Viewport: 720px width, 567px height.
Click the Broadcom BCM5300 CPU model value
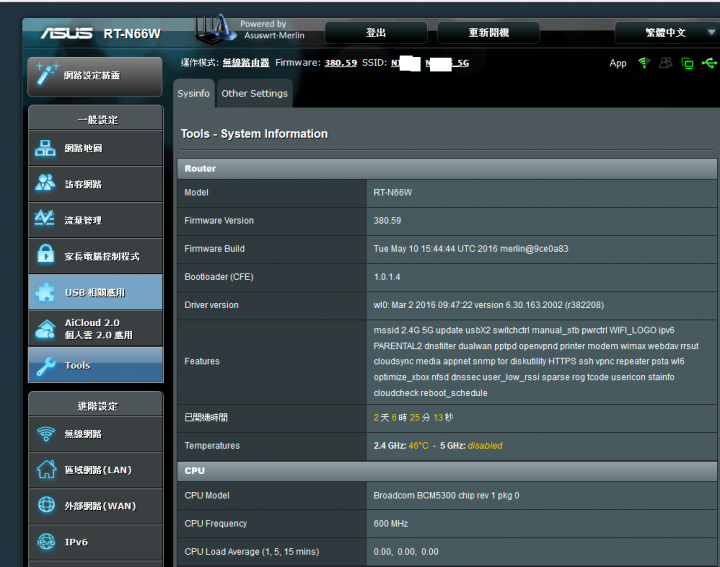tap(446, 495)
